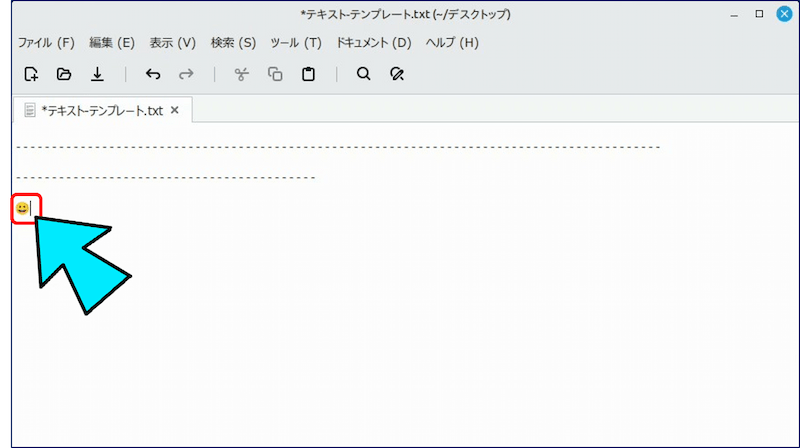Click the smiley emoji in the text
Viewport: 800px width, 448px height.
point(22,208)
